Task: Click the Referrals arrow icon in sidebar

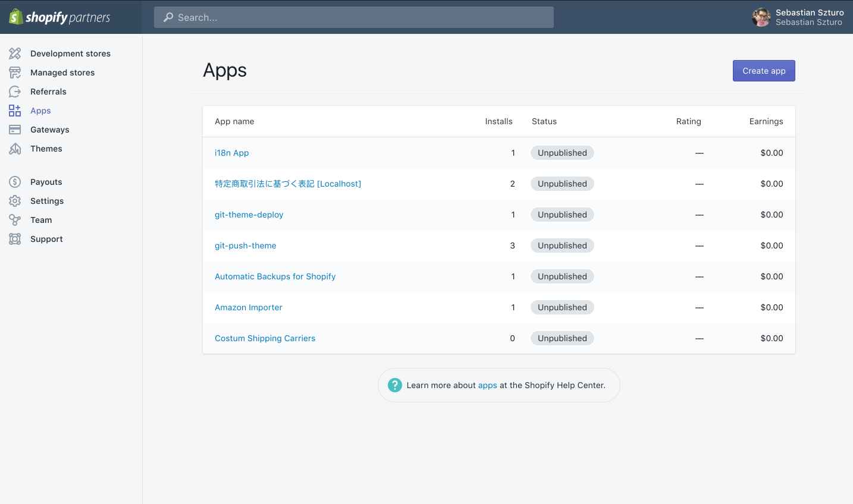Action: click(15, 91)
